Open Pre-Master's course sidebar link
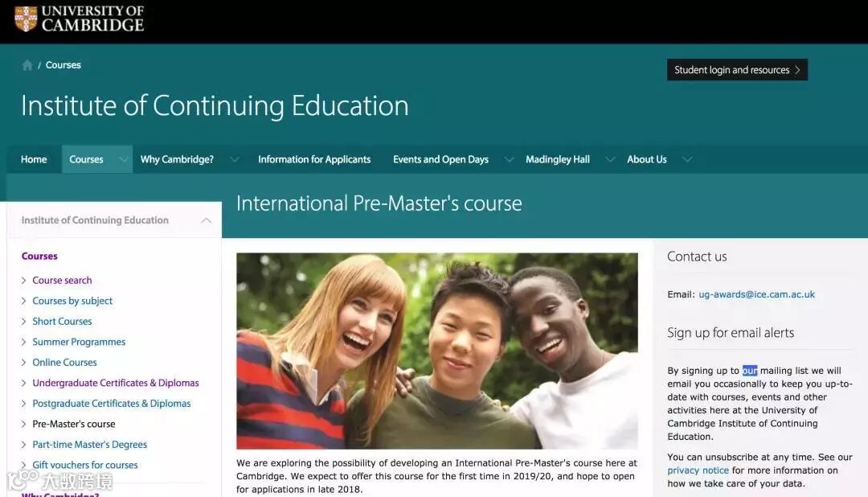The height and width of the screenshot is (497, 868). [x=74, y=424]
